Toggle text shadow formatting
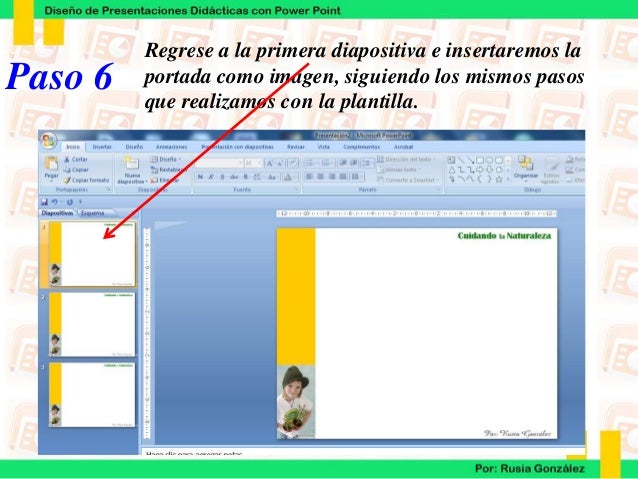Screen dimensions: 638x479 [x=246, y=177]
